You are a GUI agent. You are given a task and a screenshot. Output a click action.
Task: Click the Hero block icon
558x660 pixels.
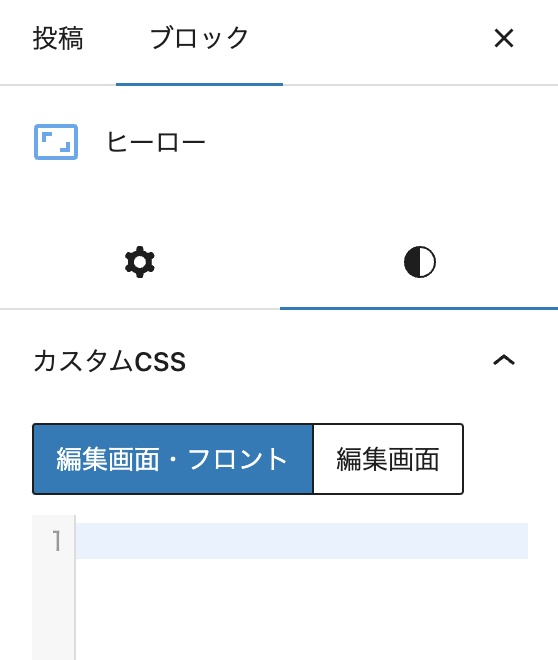click(x=56, y=142)
